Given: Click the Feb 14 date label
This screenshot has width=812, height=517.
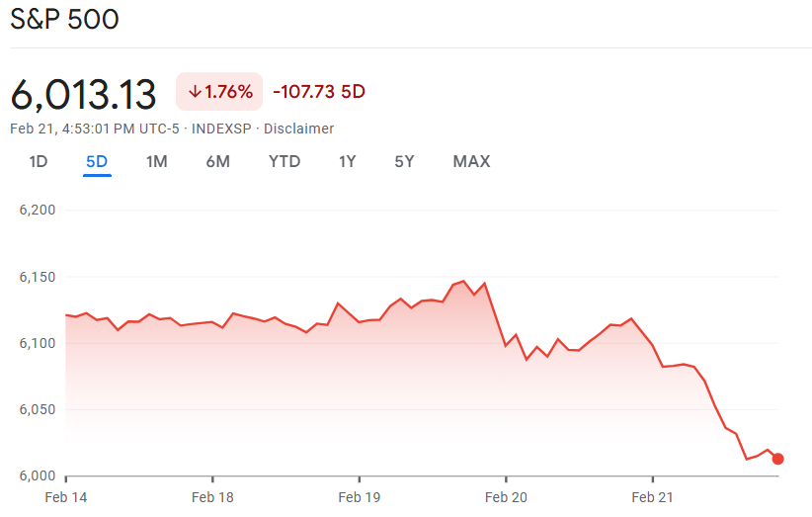Looking at the screenshot, I should 65,497.
